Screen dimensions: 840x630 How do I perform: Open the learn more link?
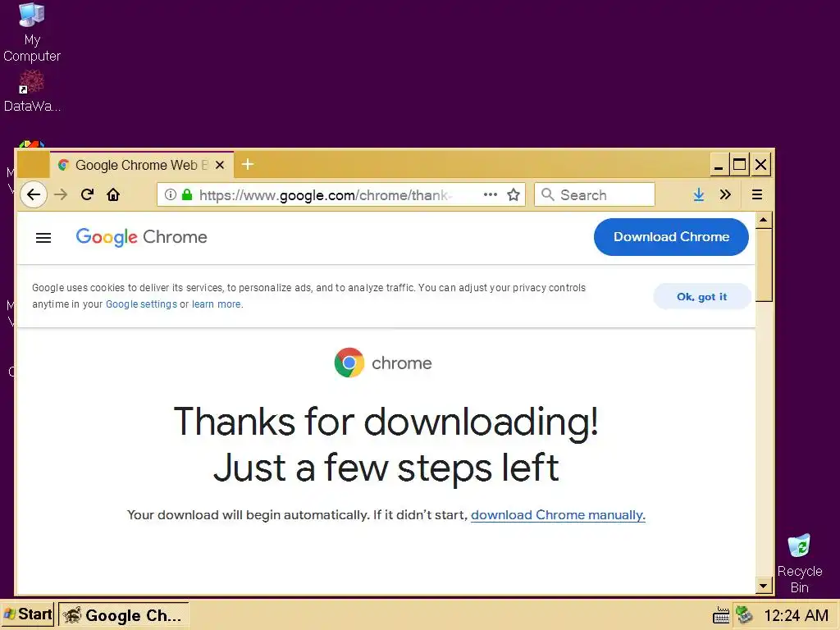point(216,304)
